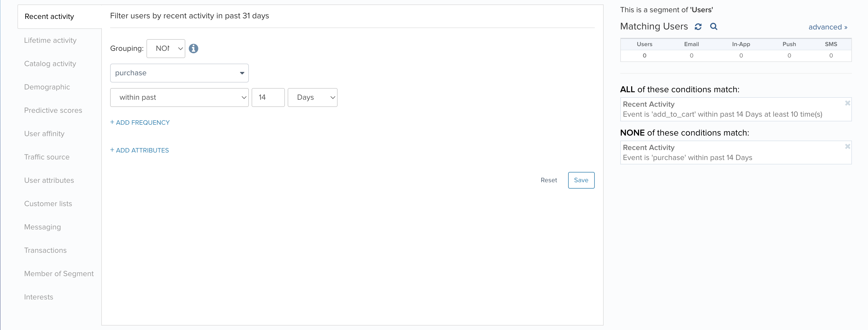Click the add_to_cart condition description text

coord(722,114)
